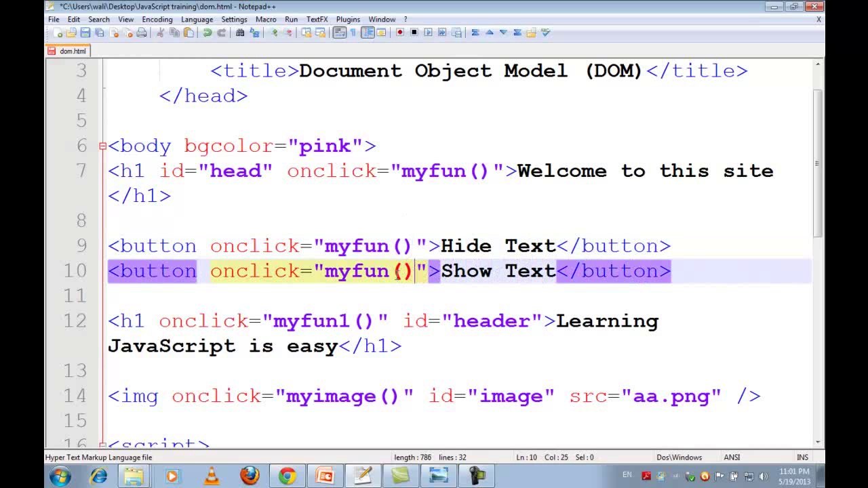Click the ABC spell-check icon
868x488 pixels.
[x=545, y=32]
